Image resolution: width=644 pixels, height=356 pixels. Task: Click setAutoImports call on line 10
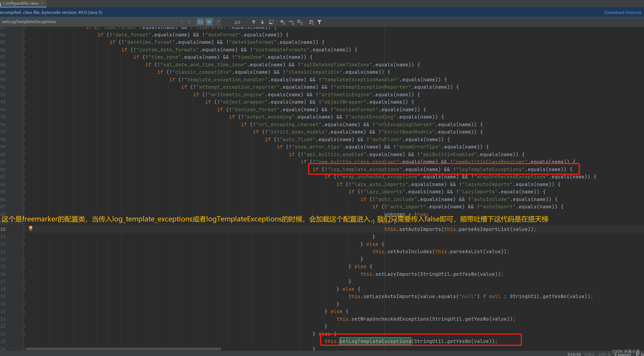tap(420, 229)
